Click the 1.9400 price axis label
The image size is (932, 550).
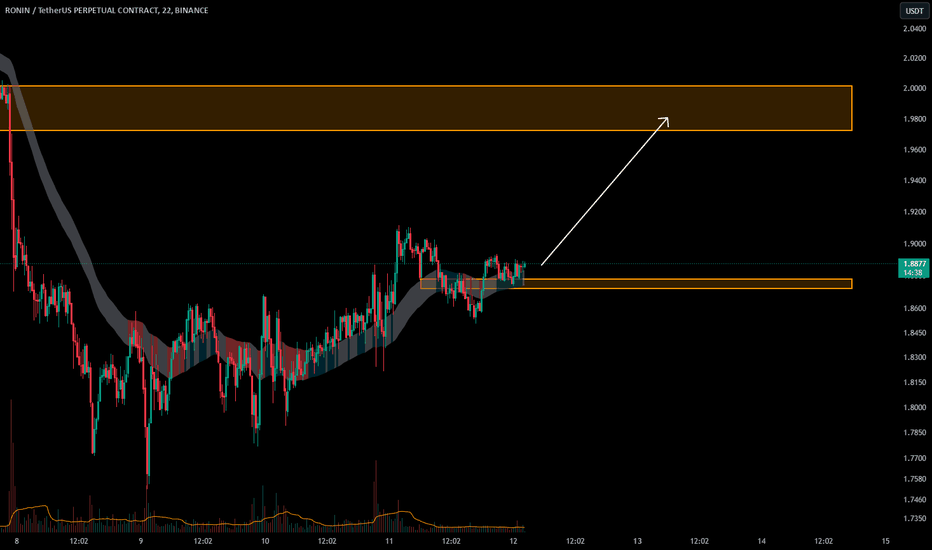[914, 181]
